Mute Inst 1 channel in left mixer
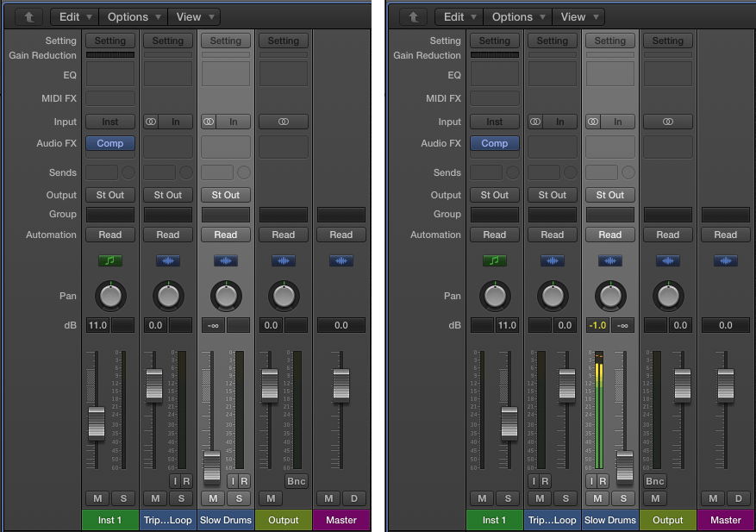This screenshot has height=532, width=756. pos(97,498)
